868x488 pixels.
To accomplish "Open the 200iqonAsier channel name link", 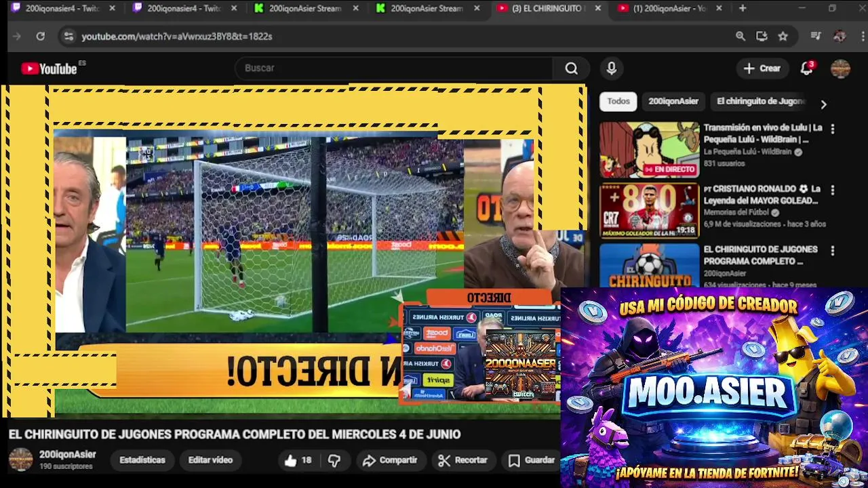I will pos(68,455).
